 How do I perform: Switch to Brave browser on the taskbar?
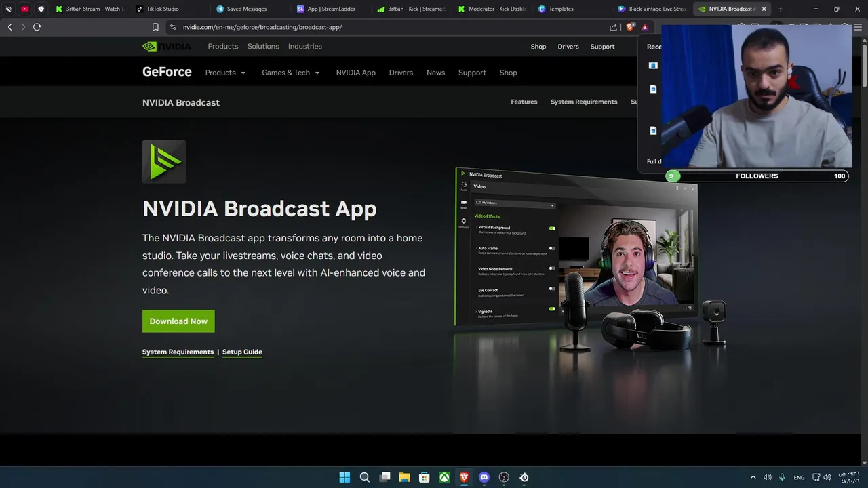[464, 477]
